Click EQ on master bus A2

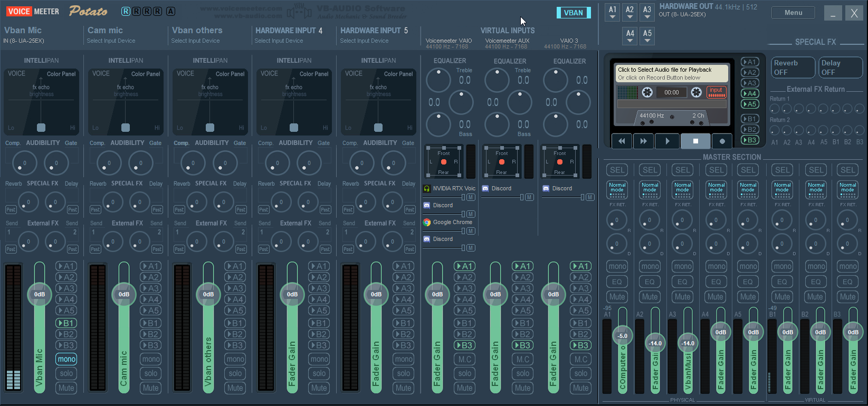click(x=650, y=282)
